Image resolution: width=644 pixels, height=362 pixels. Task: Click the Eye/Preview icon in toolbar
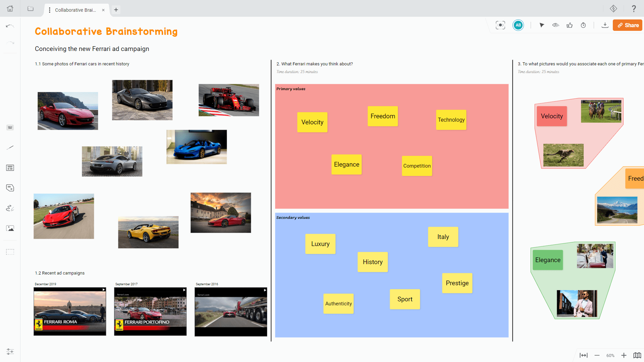(555, 25)
